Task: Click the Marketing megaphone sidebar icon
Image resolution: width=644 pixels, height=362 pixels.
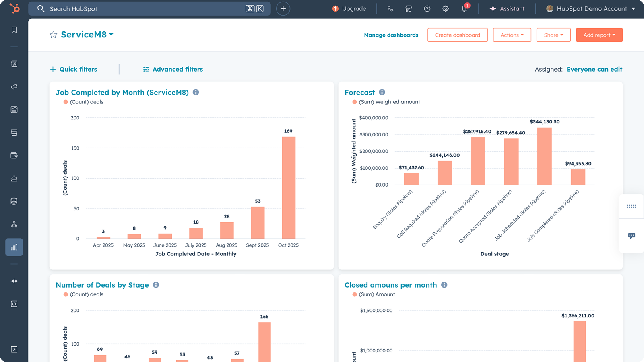Action: click(x=14, y=87)
